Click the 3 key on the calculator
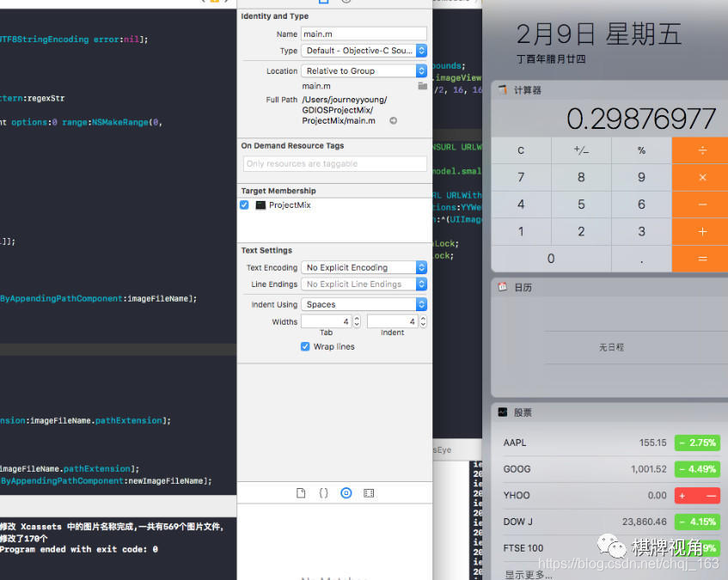This screenshot has width=728, height=580. point(642,231)
